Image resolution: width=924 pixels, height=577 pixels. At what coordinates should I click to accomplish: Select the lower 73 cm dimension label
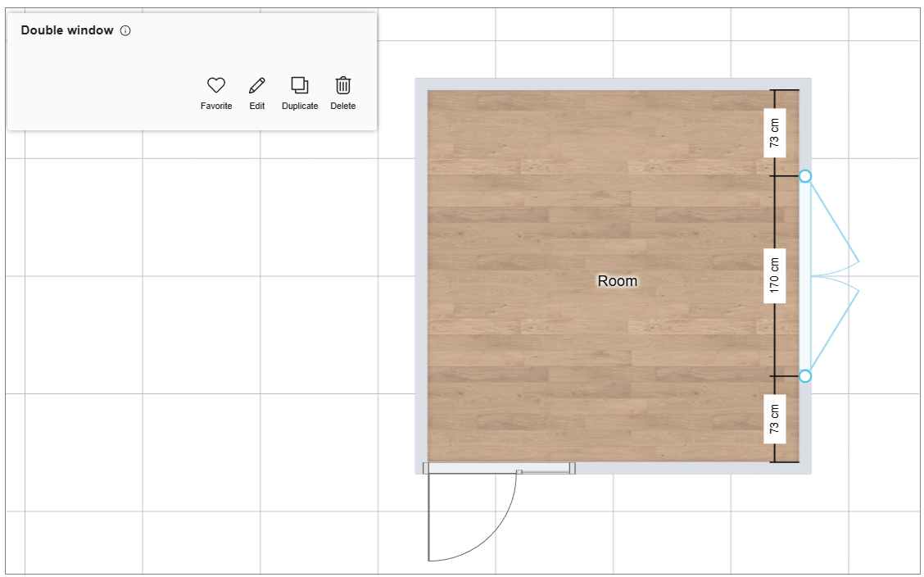click(x=775, y=419)
